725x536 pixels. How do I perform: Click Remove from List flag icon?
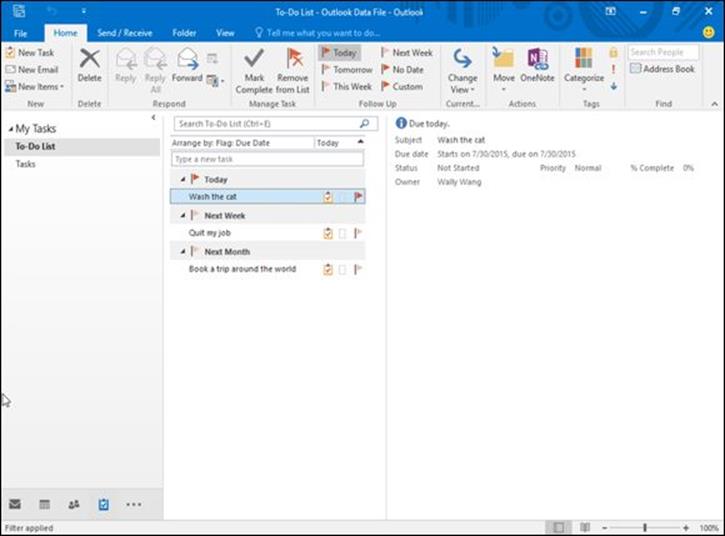point(294,59)
